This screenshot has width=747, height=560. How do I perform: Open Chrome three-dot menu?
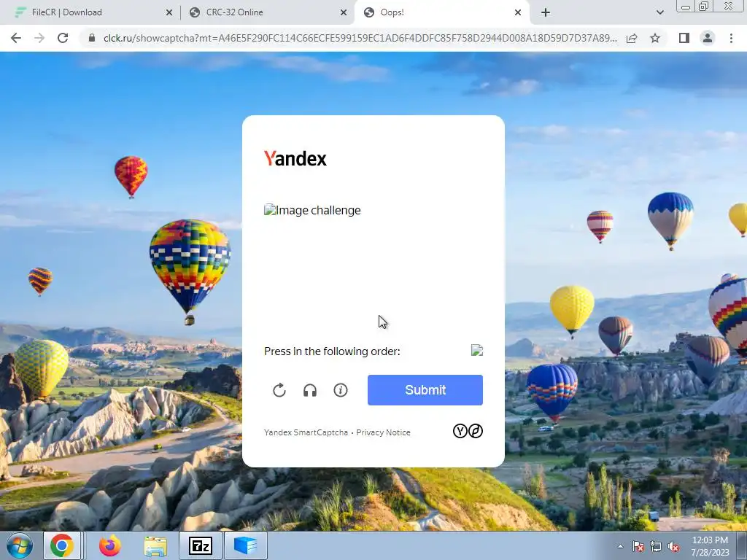pos(731,38)
